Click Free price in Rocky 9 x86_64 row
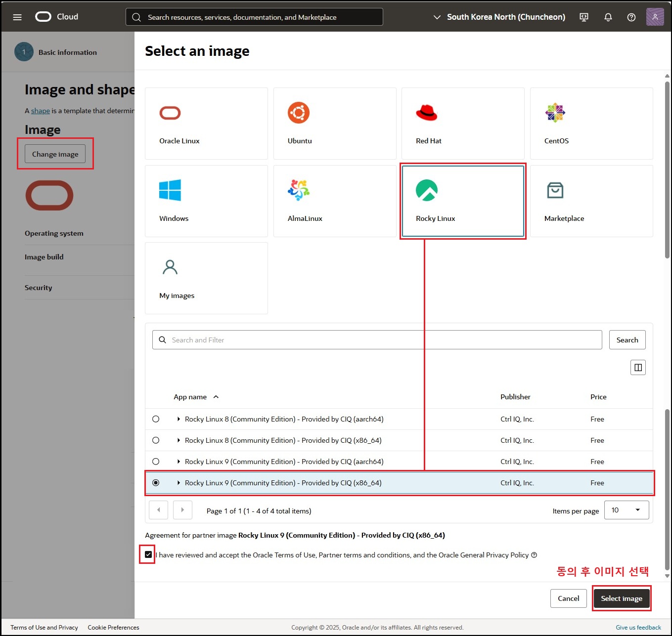The width and height of the screenshot is (672, 636). pos(597,483)
